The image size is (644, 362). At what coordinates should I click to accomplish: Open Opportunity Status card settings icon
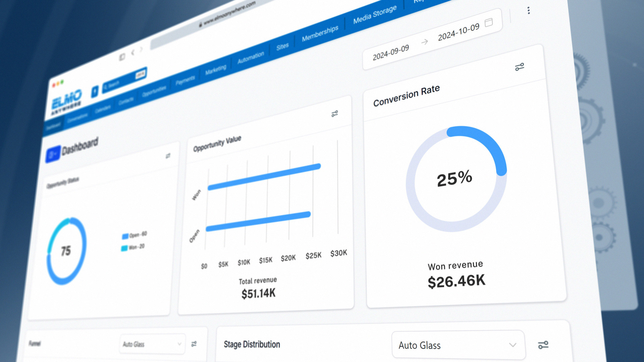[168, 156]
